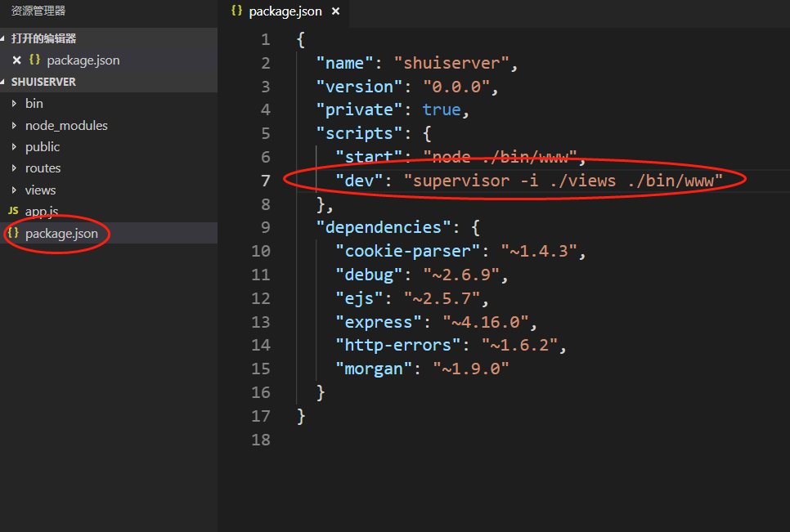Click line number 18 in gutter
The image size is (790, 532).
[261, 440]
